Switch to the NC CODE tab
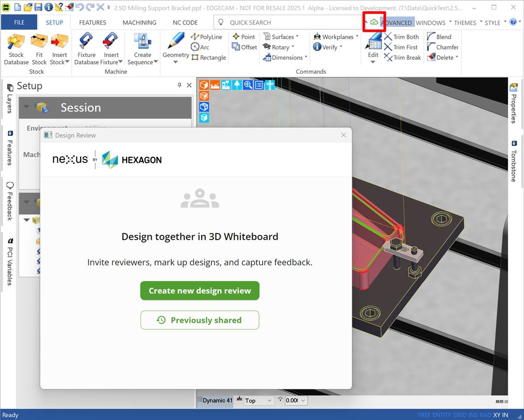 [185, 22]
